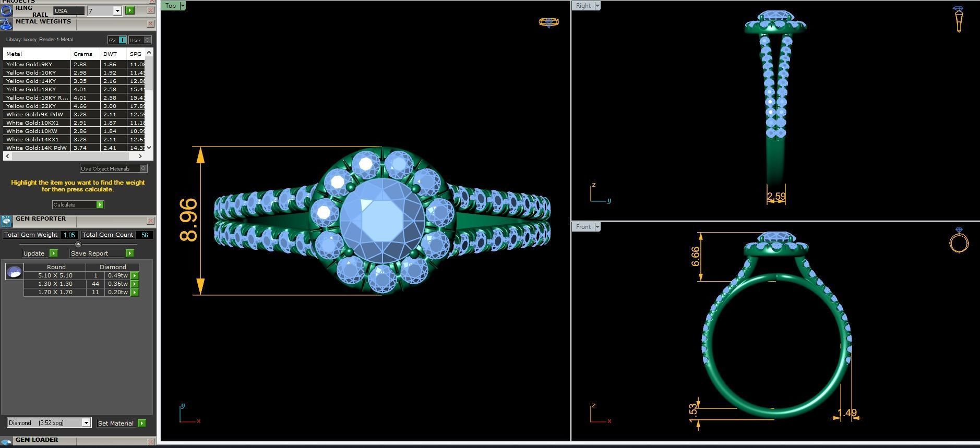Select the Yellow Gold:14KY row
This screenshot has height=448, width=980.
pyautogui.click(x=74, y=81)
